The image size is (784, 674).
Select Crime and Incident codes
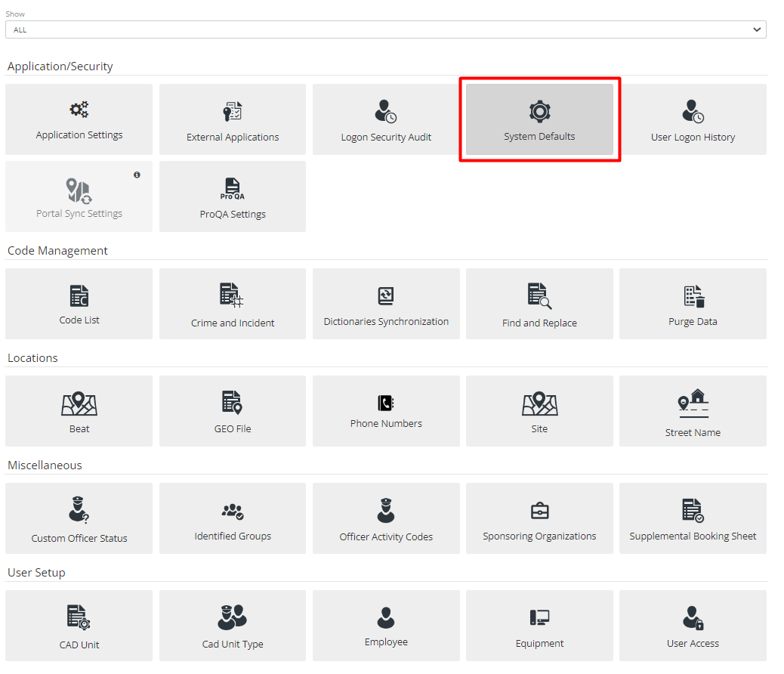232,304
